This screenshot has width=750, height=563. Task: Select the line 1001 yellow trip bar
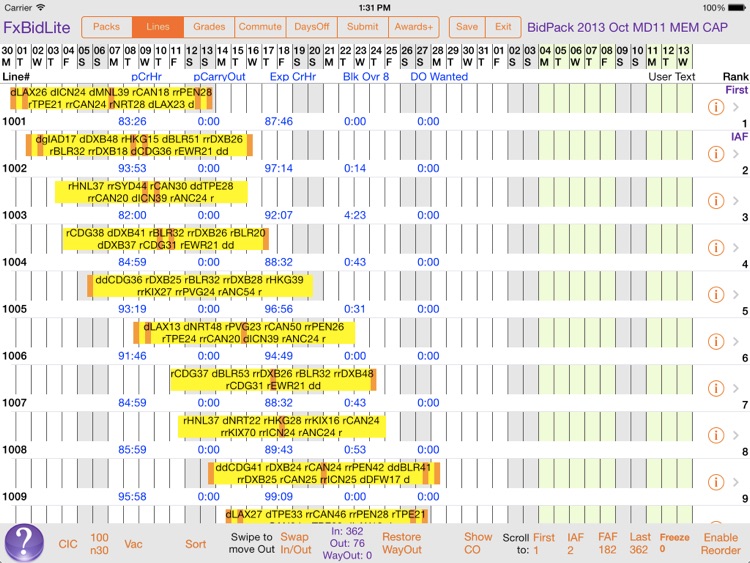click(x=111, y=99)
